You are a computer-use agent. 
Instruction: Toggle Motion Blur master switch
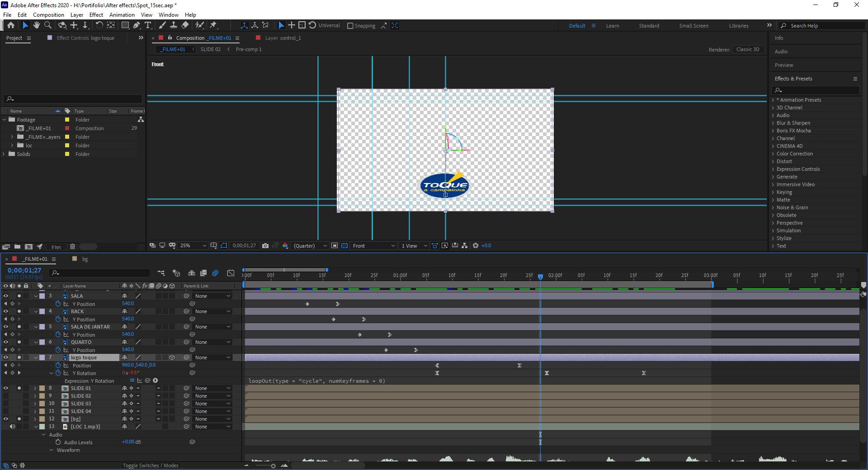click(215, 273)
